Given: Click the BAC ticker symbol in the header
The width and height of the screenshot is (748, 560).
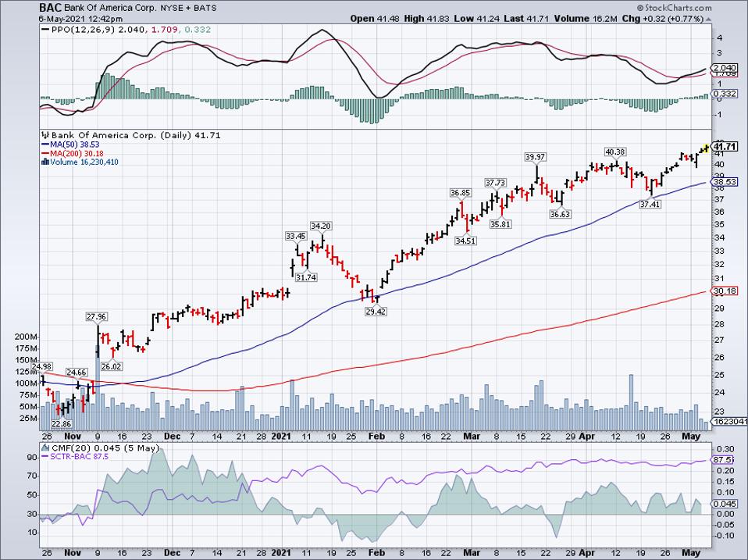Looking at the screenshot, I should pos(49,8).
